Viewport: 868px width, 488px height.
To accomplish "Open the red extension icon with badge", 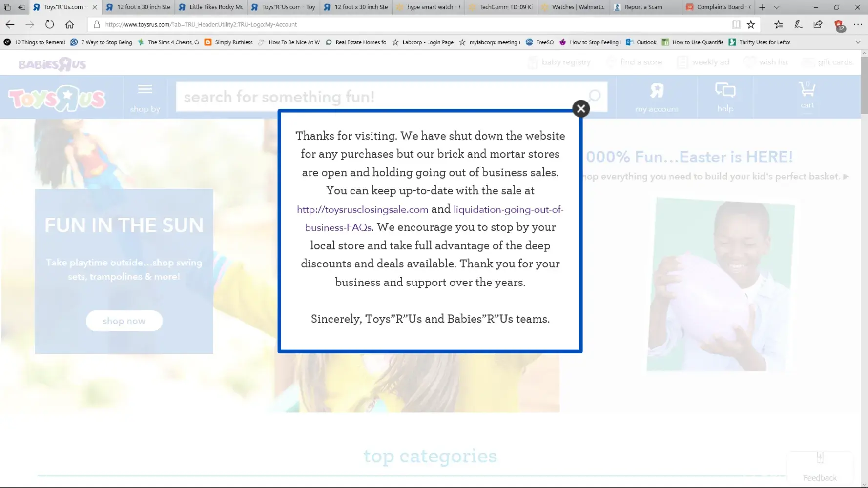I will [839, 25].
